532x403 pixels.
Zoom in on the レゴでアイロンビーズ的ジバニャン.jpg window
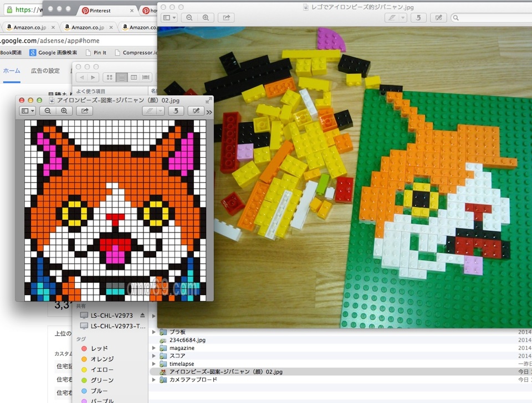click(x=205, y=18)
